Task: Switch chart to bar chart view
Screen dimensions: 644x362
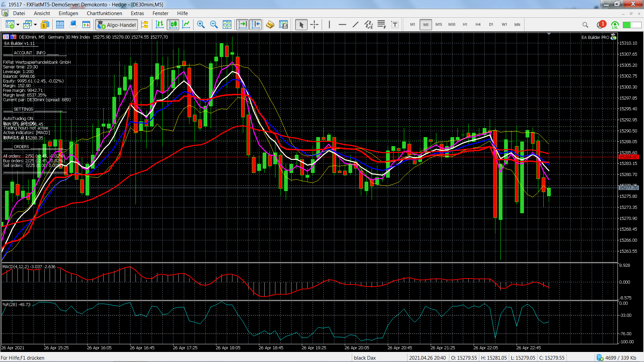Action: pyautogui.click(x=160, y=24)
